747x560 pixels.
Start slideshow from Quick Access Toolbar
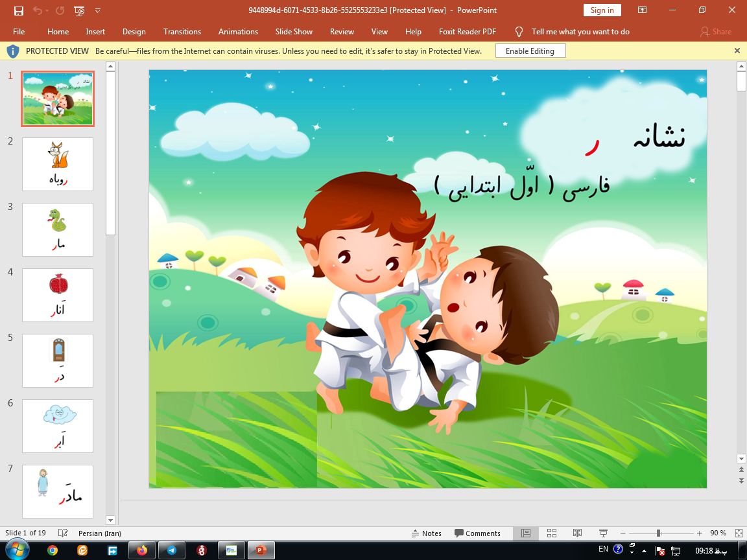tap(79, 11)
